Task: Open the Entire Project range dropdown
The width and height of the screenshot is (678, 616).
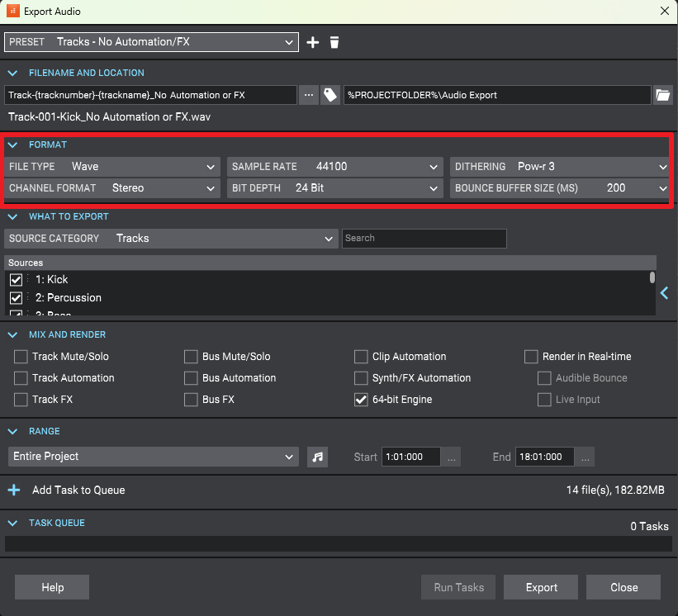Action: (154, 457)
